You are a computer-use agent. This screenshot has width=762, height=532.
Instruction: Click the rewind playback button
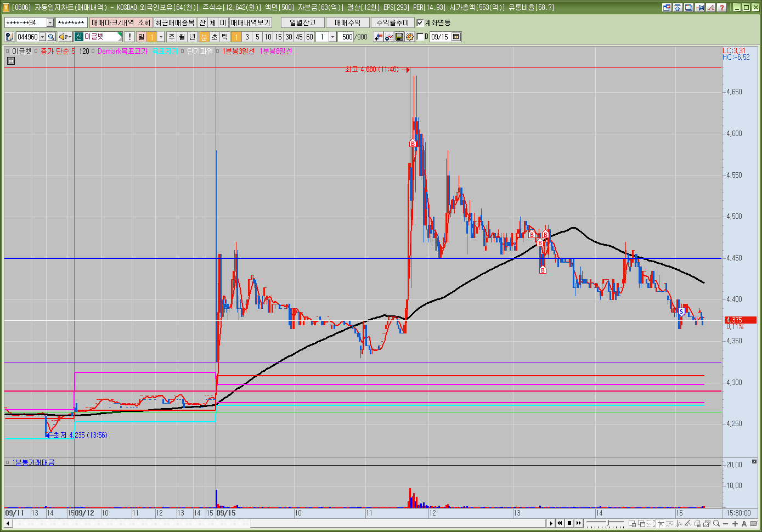560,523
